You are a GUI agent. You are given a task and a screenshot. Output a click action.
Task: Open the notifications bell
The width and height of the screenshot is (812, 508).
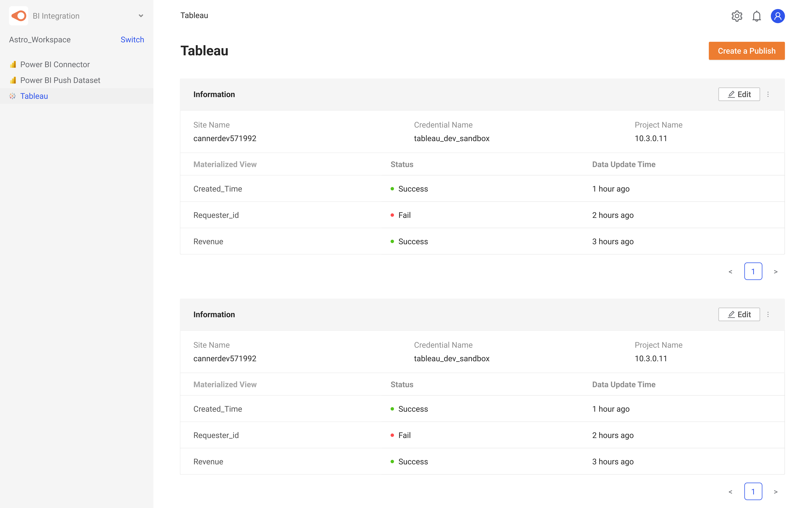[x=756, y=16]
